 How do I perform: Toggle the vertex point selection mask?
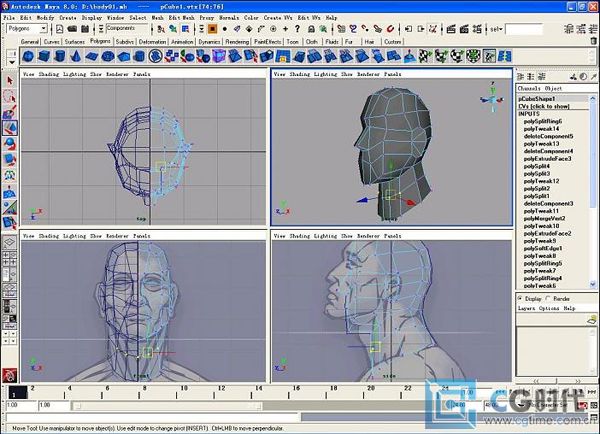[225, 29]
